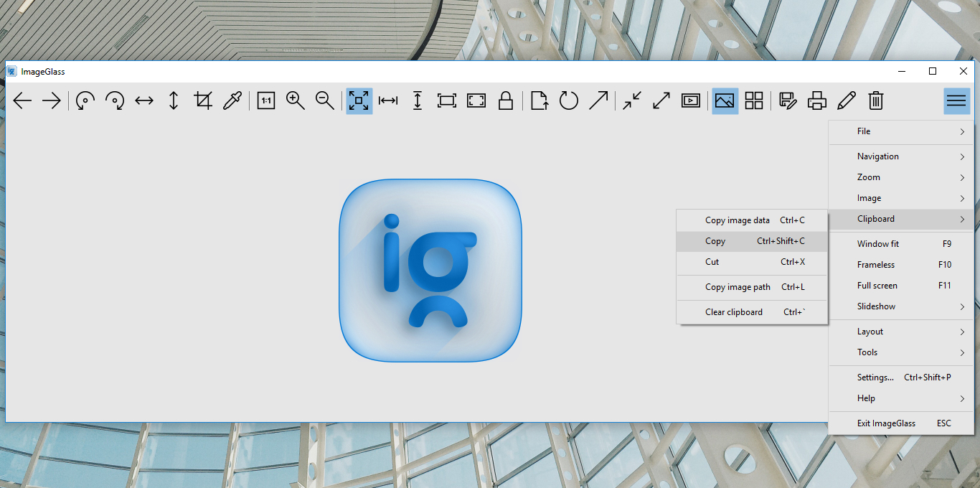Screen dimensions: 980x488
Task: Toggle the Lock zoom ratio padlock
Action: click(x=506, y=101)
